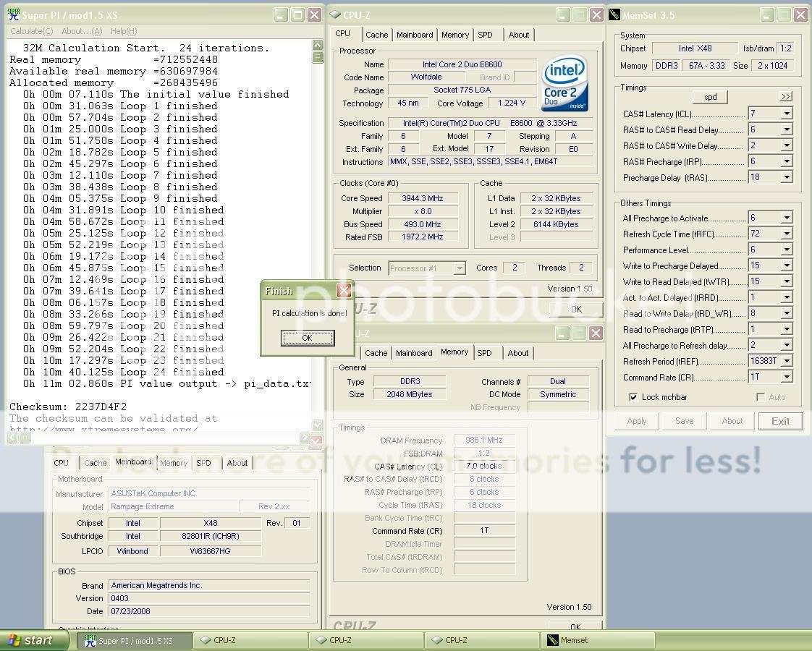Click the Checksum 2237D4F2 line
The height and width of the screenshot is (651, 812).
[68, 407]
